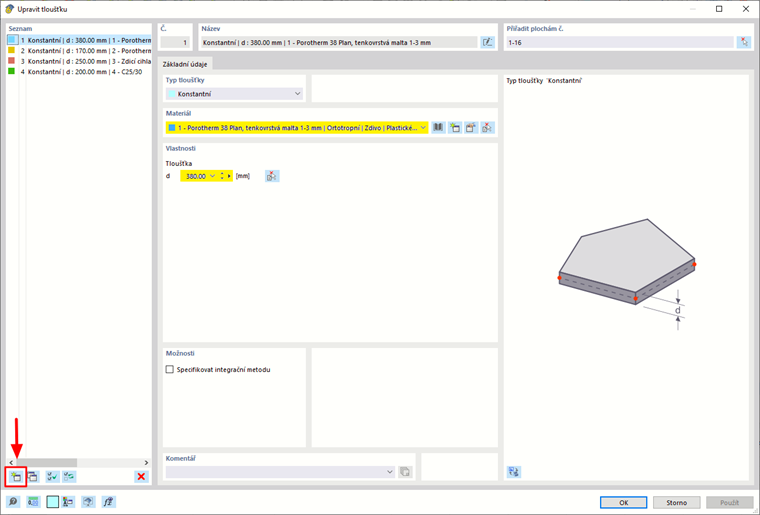Viewport: 760px width, 515px height.
Task: Click the Název text field
Action: point(339,43)
